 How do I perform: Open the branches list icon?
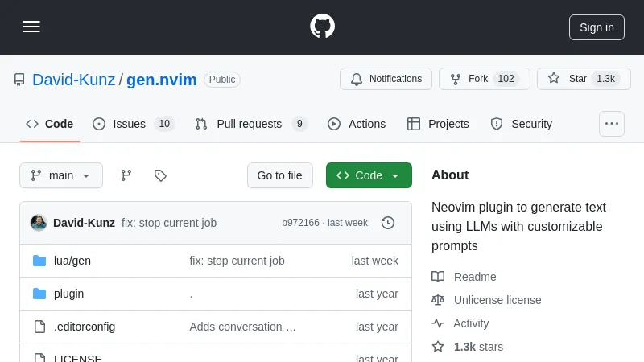(126, 175)
